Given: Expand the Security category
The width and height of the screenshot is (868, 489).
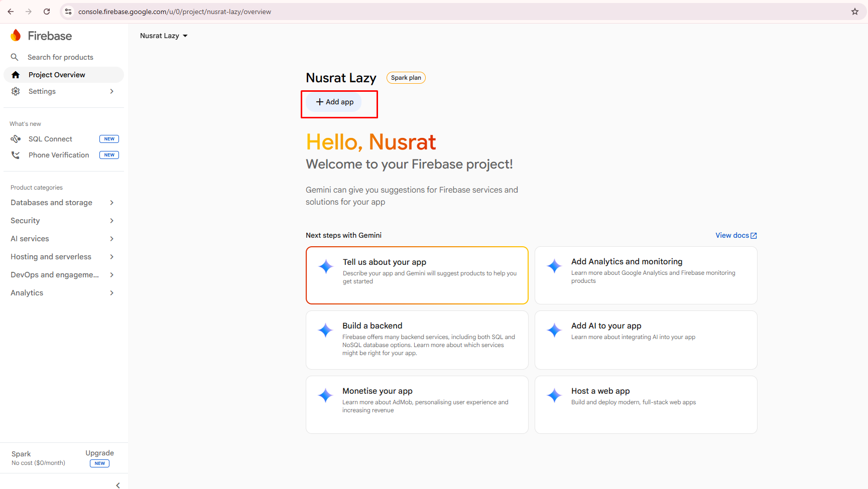Looking at the screenshot, I should tap(63, 221).
